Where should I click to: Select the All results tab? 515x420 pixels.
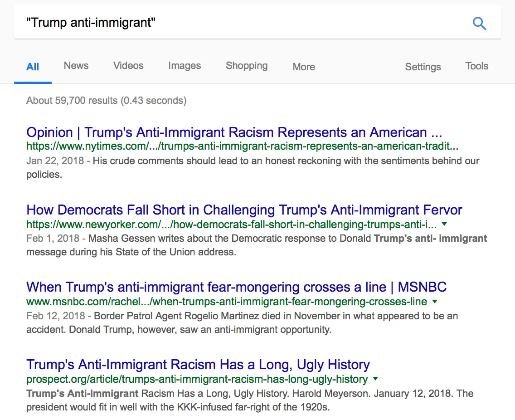pyautogui.click(x=33, y=67)
